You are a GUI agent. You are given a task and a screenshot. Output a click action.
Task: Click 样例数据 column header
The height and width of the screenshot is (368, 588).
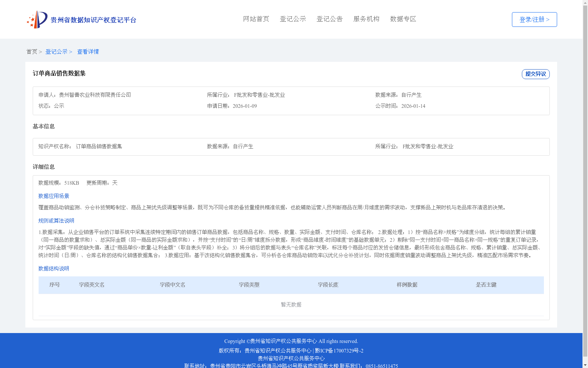pos(407,285)
